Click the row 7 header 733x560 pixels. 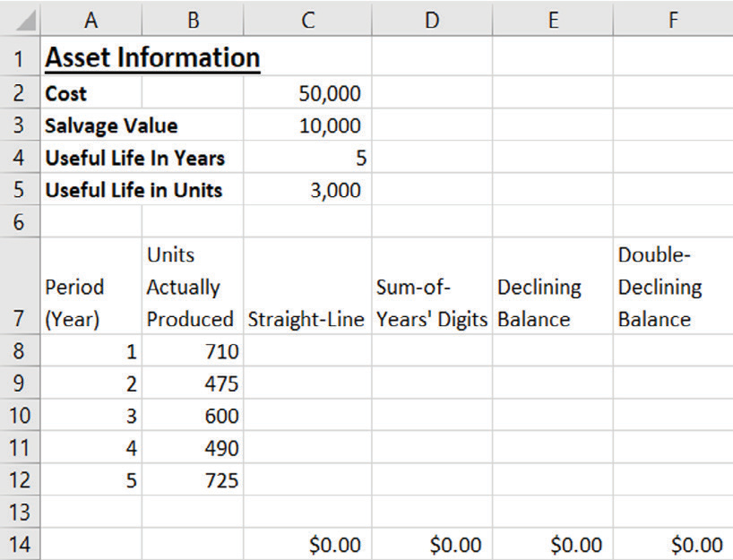coord(21,287)
